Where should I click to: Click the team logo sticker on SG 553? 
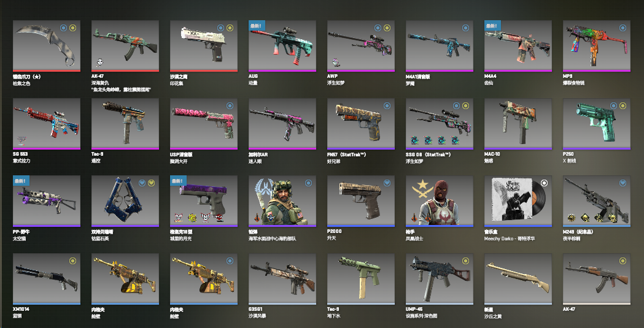point(21,140)
